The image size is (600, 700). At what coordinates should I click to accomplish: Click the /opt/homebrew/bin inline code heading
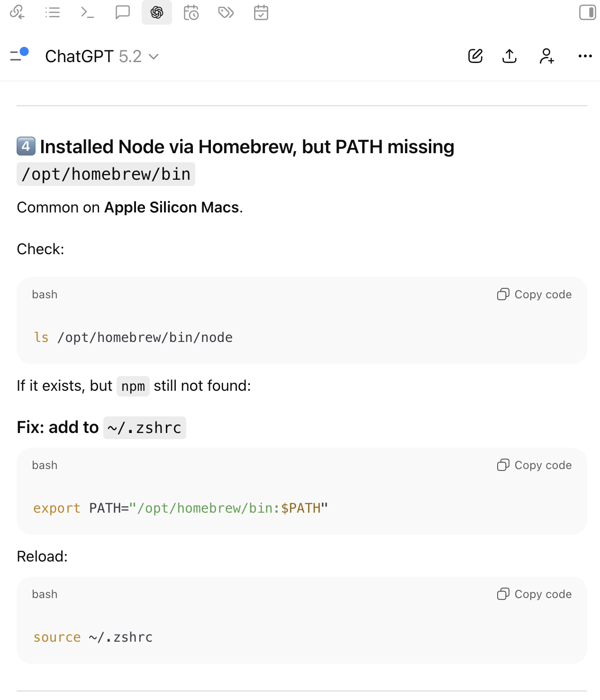coord(106,175)
